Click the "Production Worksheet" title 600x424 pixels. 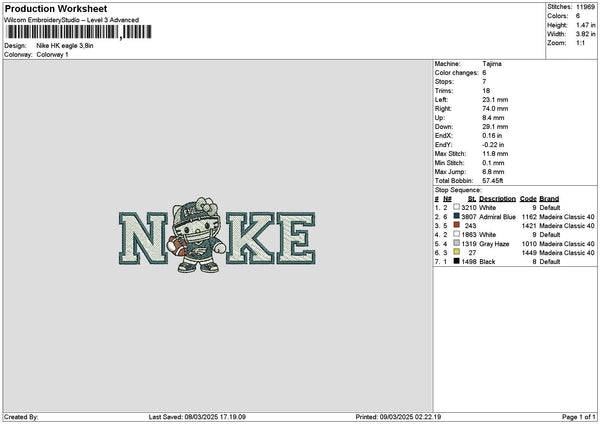56,8
